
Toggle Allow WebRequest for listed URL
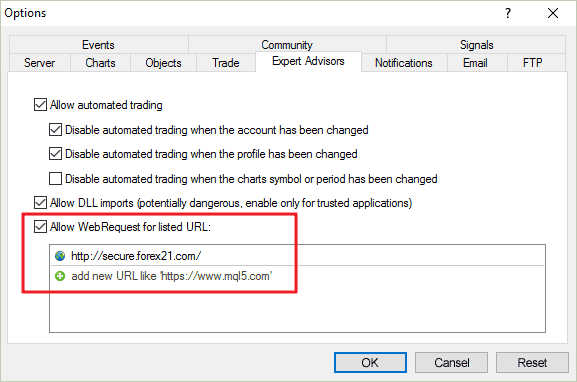[x=40, y=226]
